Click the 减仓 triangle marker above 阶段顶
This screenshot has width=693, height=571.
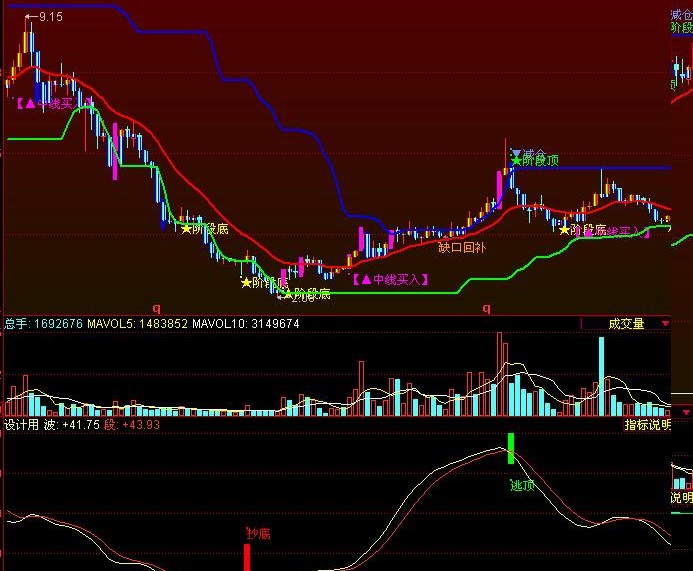(516, 153)
